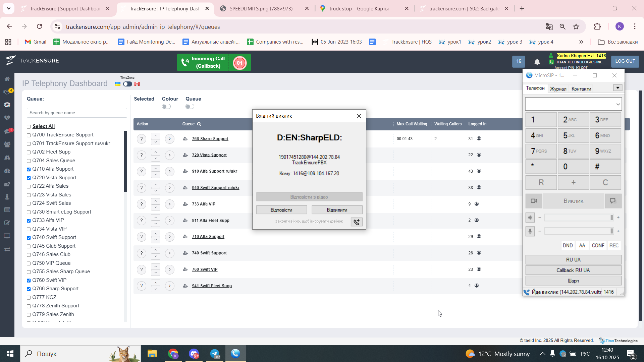This screenshot has height=362, width=644.
Task: Click the microphone mute icon in MicroSIP
Action: (x=530, y=231)
